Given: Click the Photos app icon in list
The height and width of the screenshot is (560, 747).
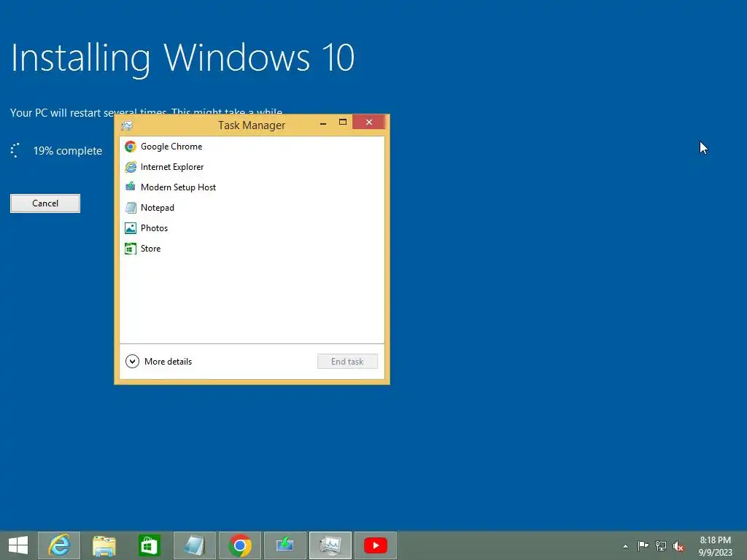Looking at the screenshot, I should click(x=131, y=228).
